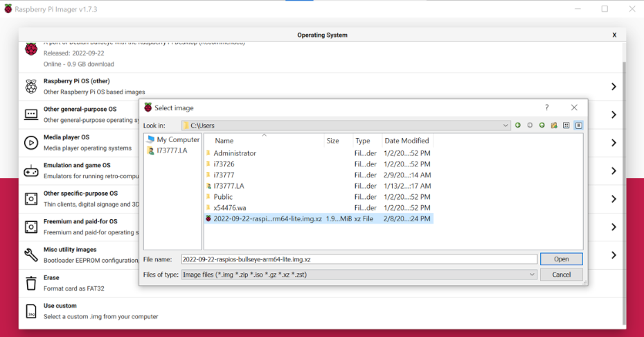The image size is (644, 337).
Task: Click the '1/13/2...:17 AM' date cell
Action: pos(407,186)
